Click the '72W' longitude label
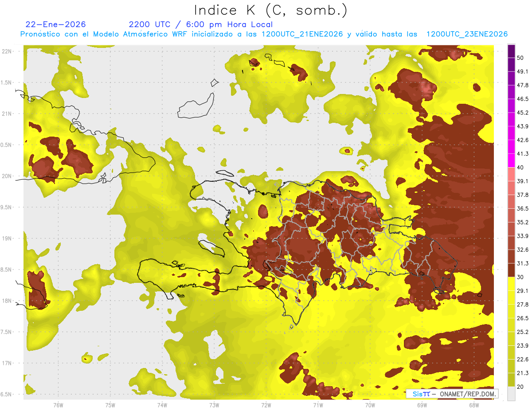Screen dimensions: 532x411 tap(266, 405)
